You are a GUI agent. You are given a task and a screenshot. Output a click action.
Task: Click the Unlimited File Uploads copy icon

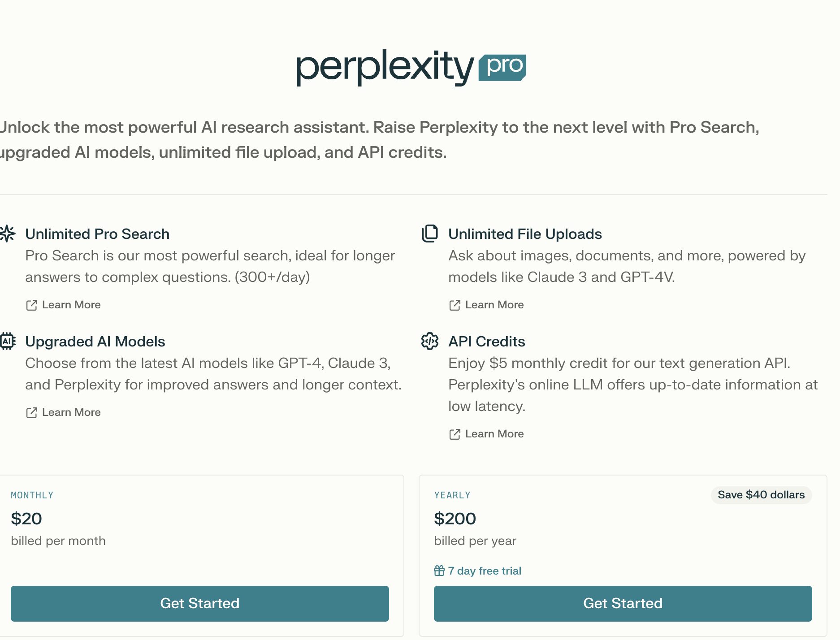point(430,234)
